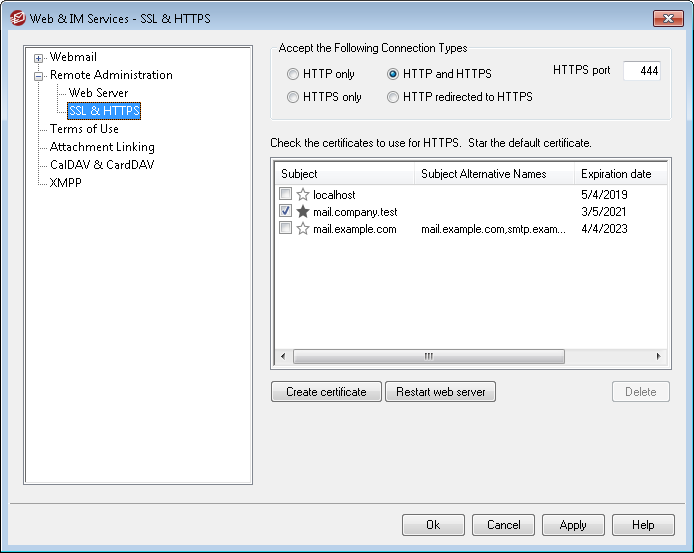Click the Create certificate button
The width and height of the screenshot is (694, 553).
point(326,392)
